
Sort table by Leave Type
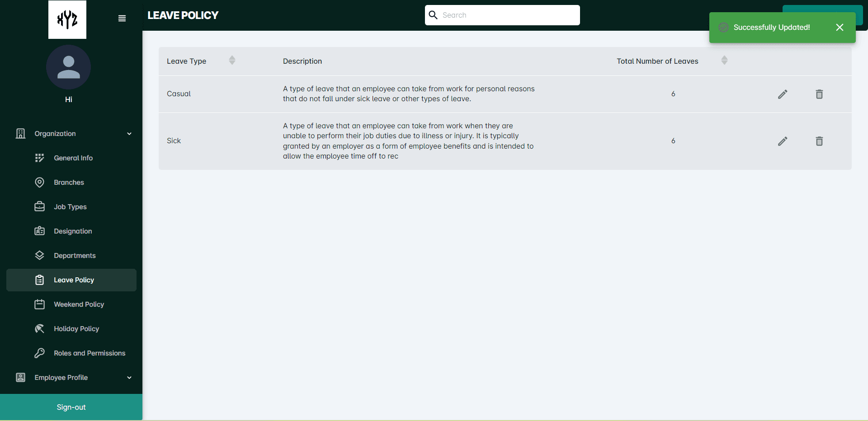tap(232, 61)
